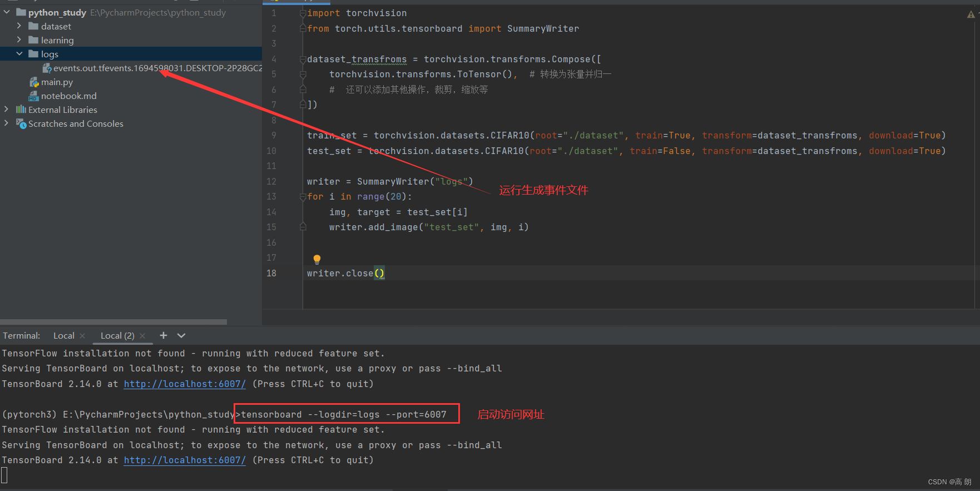
Task: Click the notebook.md markdown file icon
Action: click(x=33, y=96)
